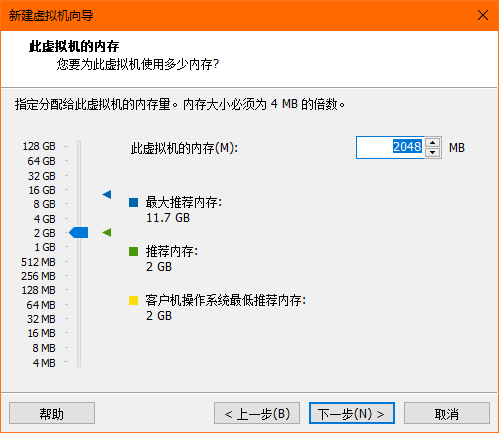The image size is (499, 433).
Task: Click the 32 GB label on memory scale
Action: coord(42,176)
